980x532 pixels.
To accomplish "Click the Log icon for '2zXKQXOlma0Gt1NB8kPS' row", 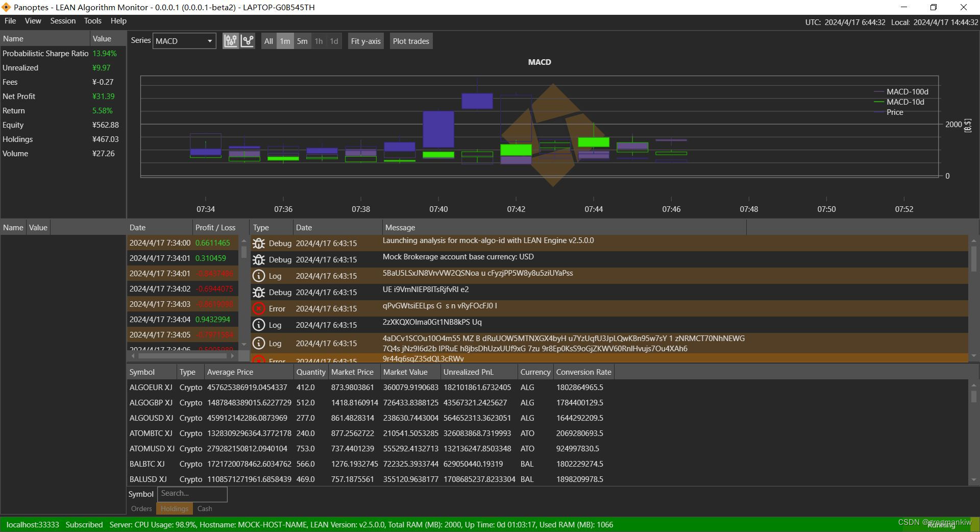I will point(259,325).
